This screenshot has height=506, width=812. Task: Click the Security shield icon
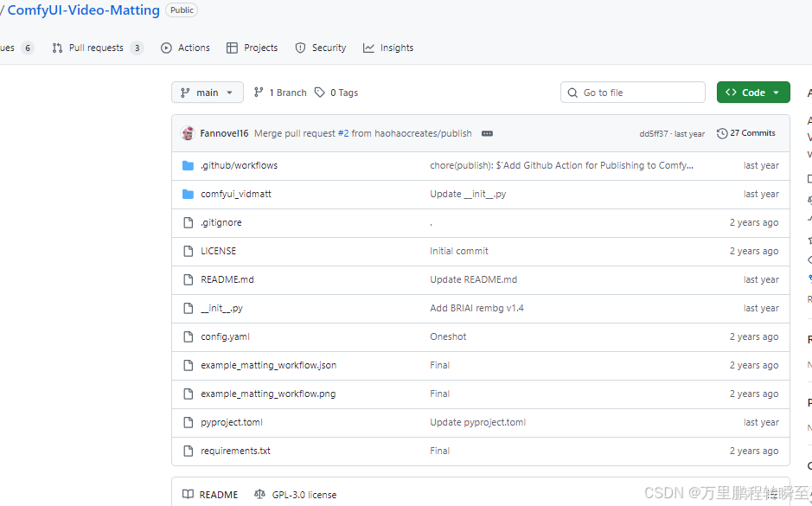[300, 48]
